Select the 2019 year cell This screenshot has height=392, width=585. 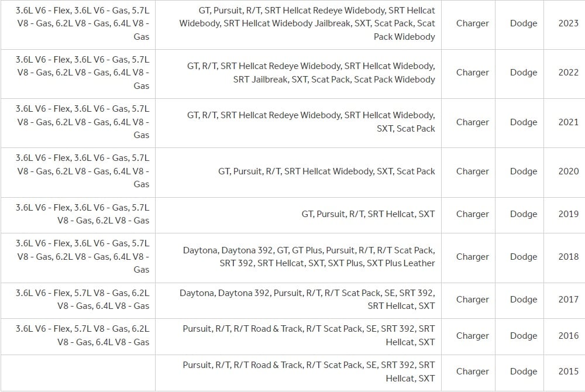[568, 214]
